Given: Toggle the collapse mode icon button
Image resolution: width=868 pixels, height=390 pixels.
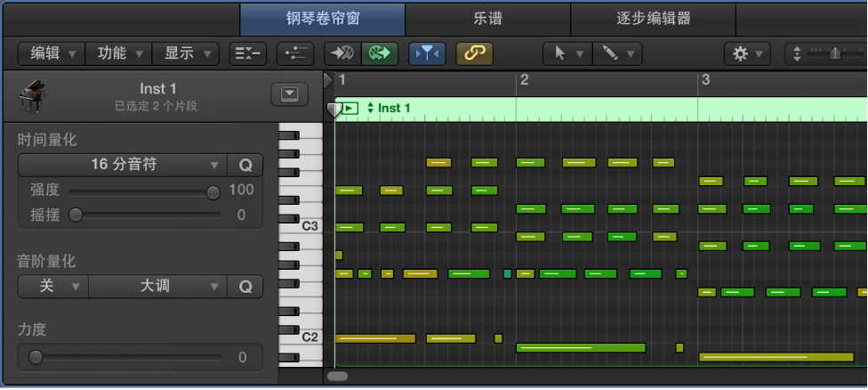Looking at the screenshot, I should 248,53.
